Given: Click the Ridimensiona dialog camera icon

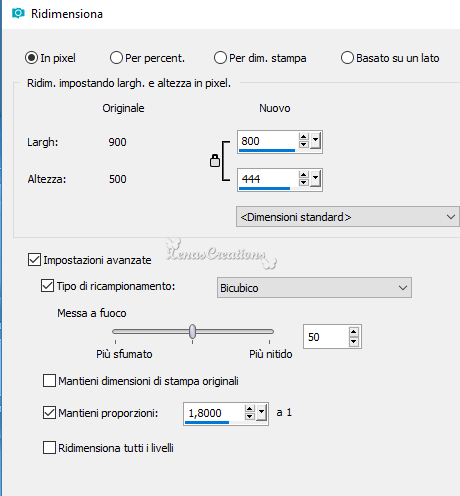Looking at the screenshot, I should point(18,13).
